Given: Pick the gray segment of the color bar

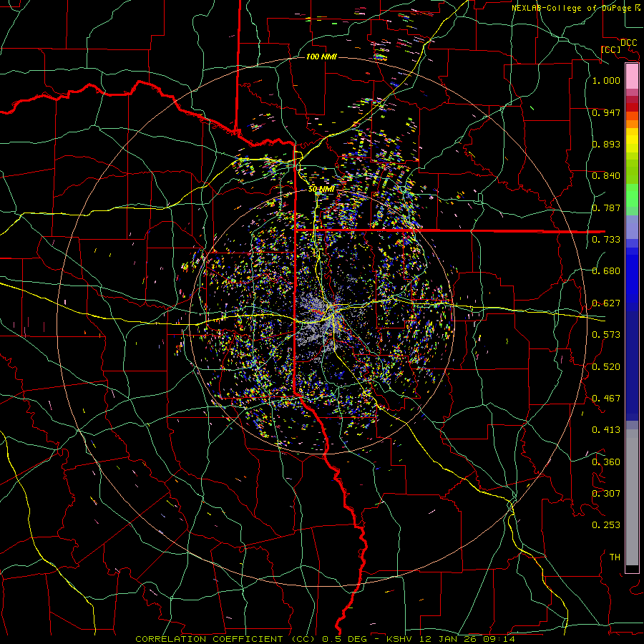Looking at the screenshot, I should [x=632, y=497].
